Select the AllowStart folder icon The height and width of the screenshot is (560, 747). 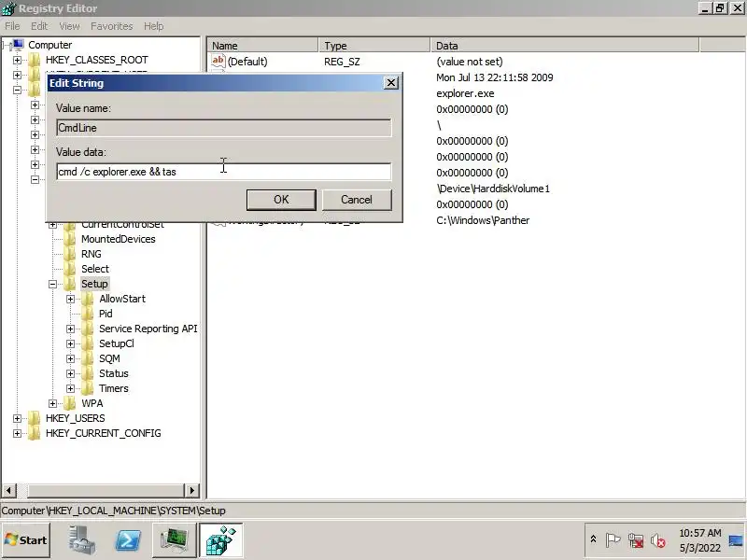[x=88, y=299]
